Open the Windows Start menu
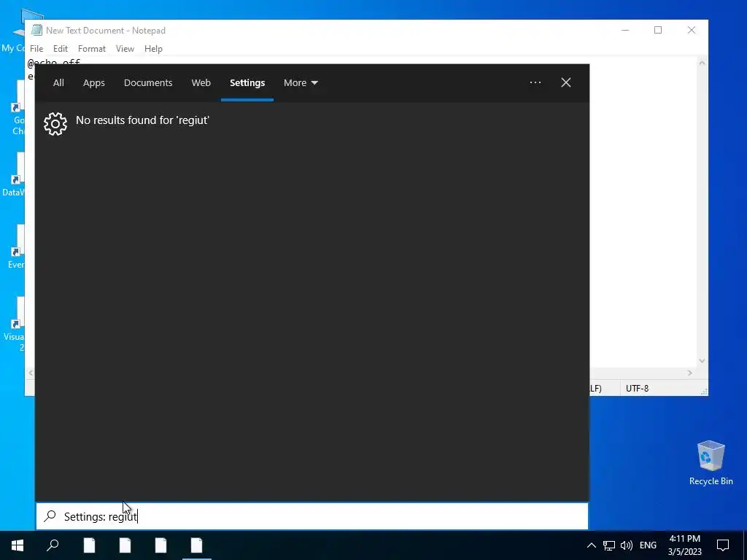747x560 pixels. tap(18, 545)
